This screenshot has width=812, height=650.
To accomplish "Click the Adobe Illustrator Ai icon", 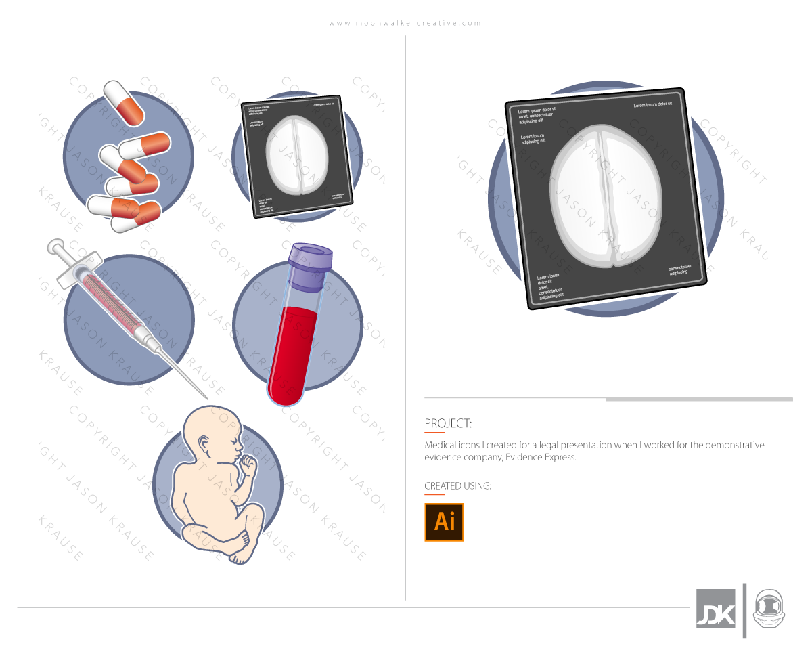I will coord(444,522).
